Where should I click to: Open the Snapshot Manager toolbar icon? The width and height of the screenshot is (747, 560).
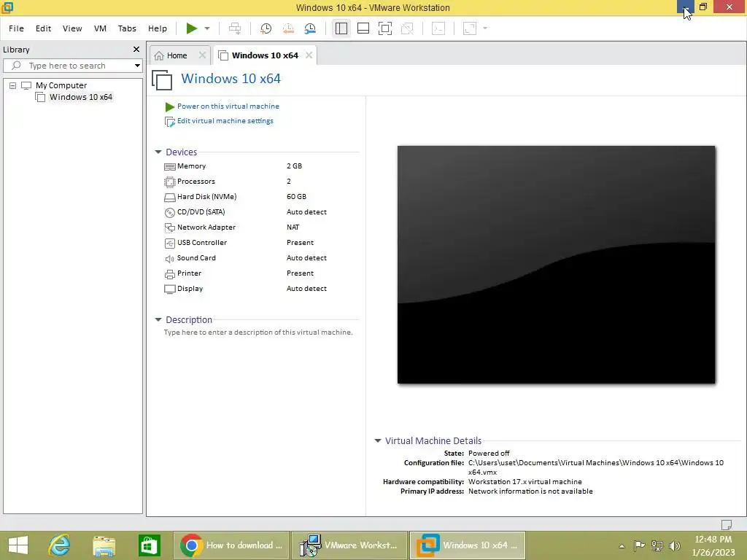tap(310, 28)
